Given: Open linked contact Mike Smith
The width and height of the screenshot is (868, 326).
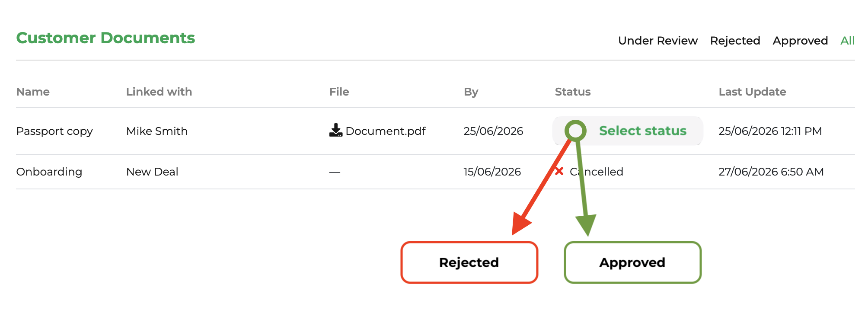Looking at the screenshot, I should tap(157, 131).
